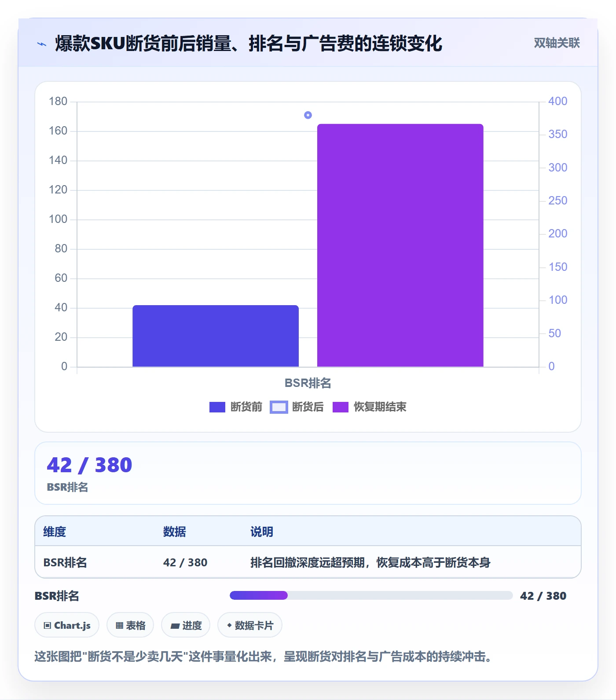
Task: Click the blue 断货前 bar in chart
Action: (x=216, y=336)
